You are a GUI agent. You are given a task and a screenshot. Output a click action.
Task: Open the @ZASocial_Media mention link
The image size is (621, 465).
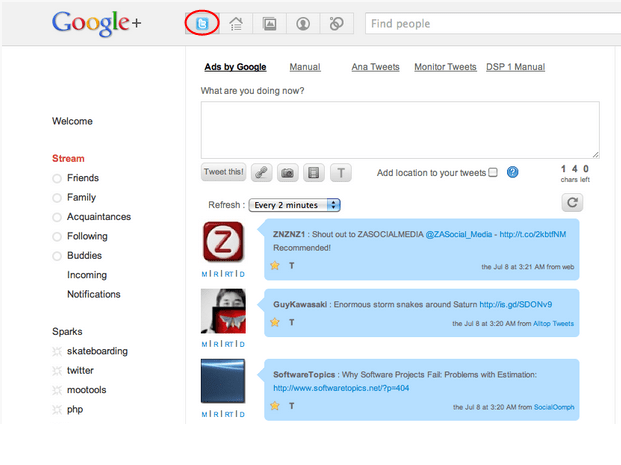tap(459, 234)
